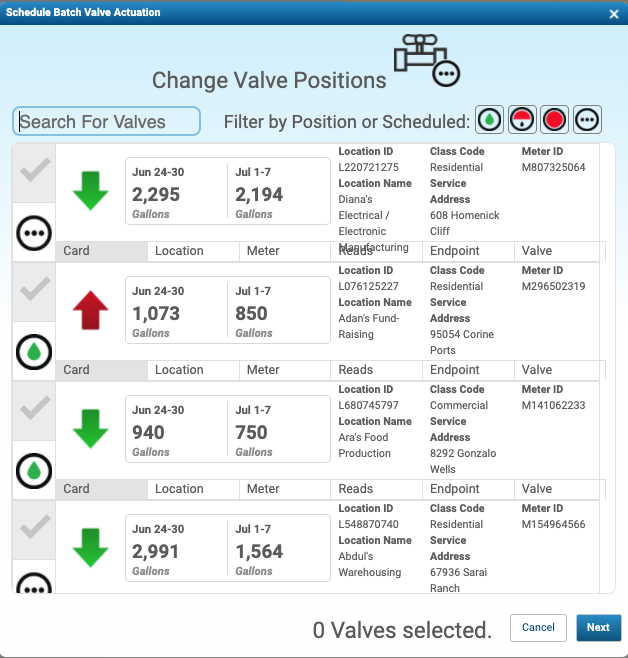Select the Ara's Food Production valve checkmark
Viewport: 628px width, 658px height.
coord(35,409)
